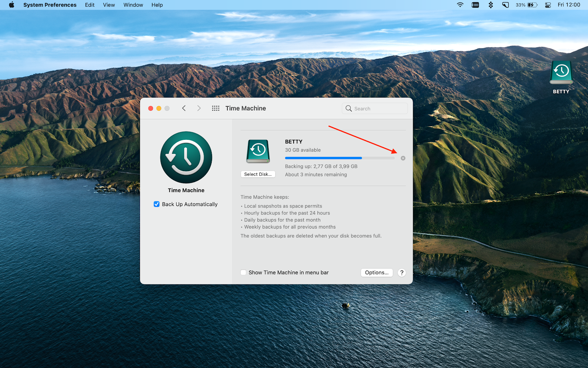
Task: Click the memory monitor menu bar icon
Action: click(475, 5)
